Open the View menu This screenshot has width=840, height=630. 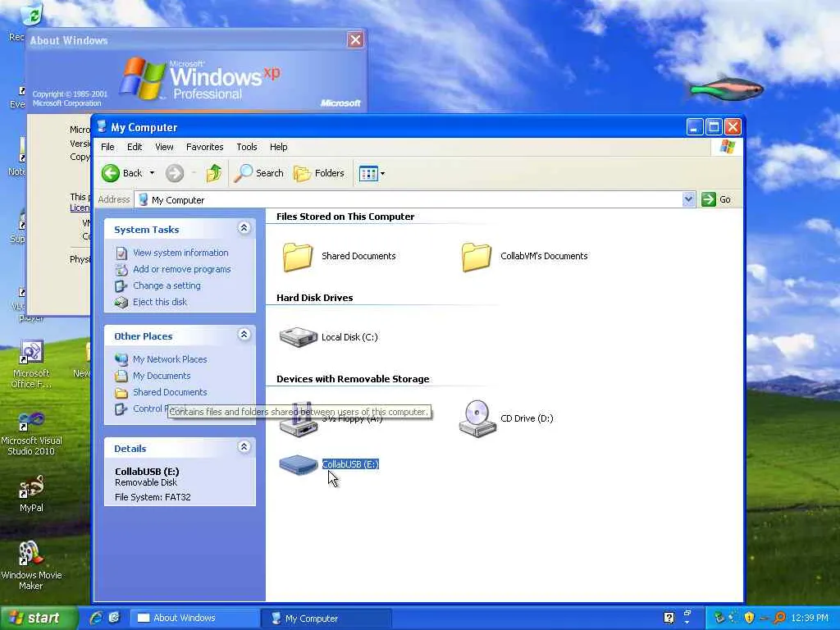pyautogui.click(x=164, y=147)
